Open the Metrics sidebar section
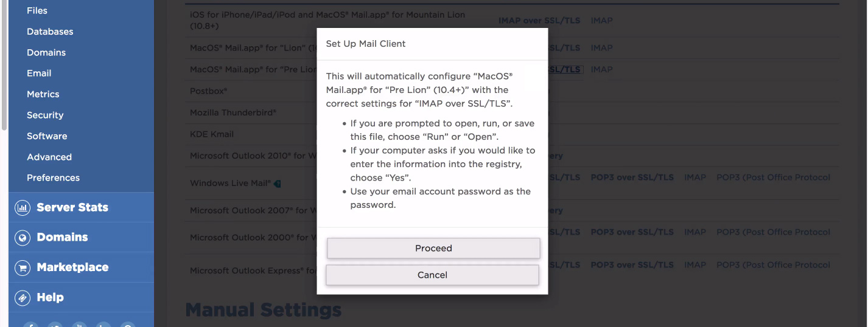Image resolution: width=868 pixels, height=327 pixels. click(43, 94)
